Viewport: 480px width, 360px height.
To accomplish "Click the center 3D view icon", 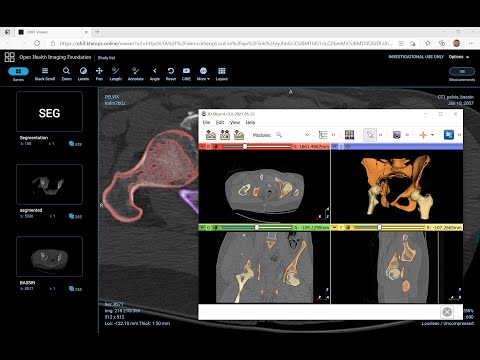I will coord(347,147).
